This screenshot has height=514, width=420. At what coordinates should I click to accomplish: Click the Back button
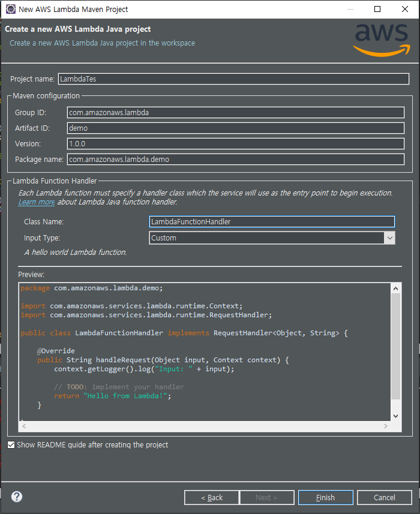click(x=211, y=498)
